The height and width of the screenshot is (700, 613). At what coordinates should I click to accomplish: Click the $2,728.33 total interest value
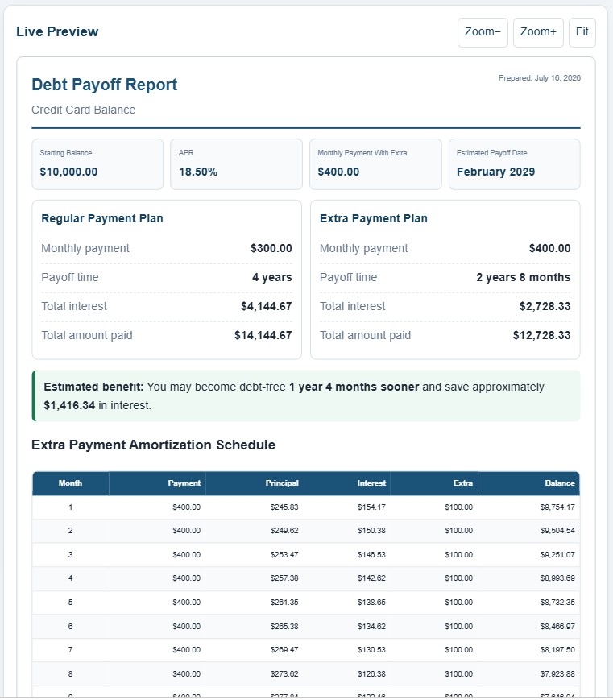click(545, 306)
